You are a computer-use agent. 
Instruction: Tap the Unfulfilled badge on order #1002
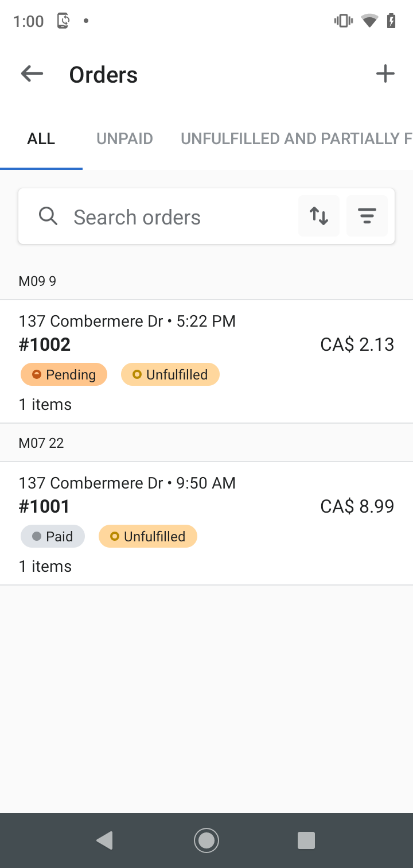pyautogui.click(x=170, y=375)
